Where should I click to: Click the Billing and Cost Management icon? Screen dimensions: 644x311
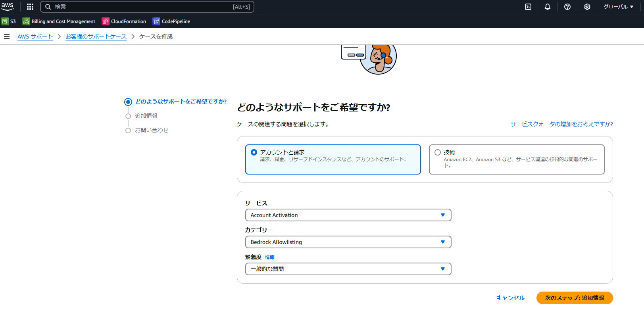click(26, 21)
